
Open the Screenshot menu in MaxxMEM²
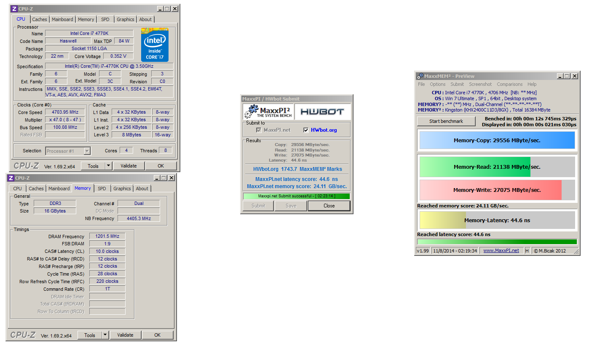[480, 84]
